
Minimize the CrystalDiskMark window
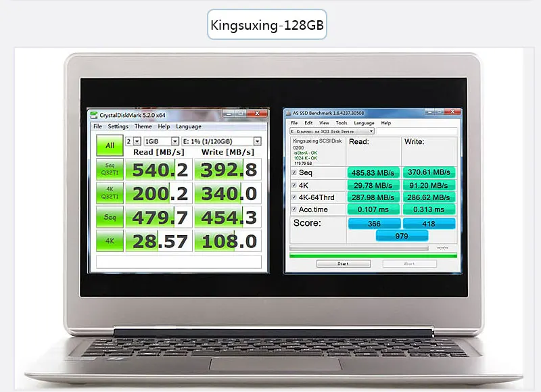(229, 114)
